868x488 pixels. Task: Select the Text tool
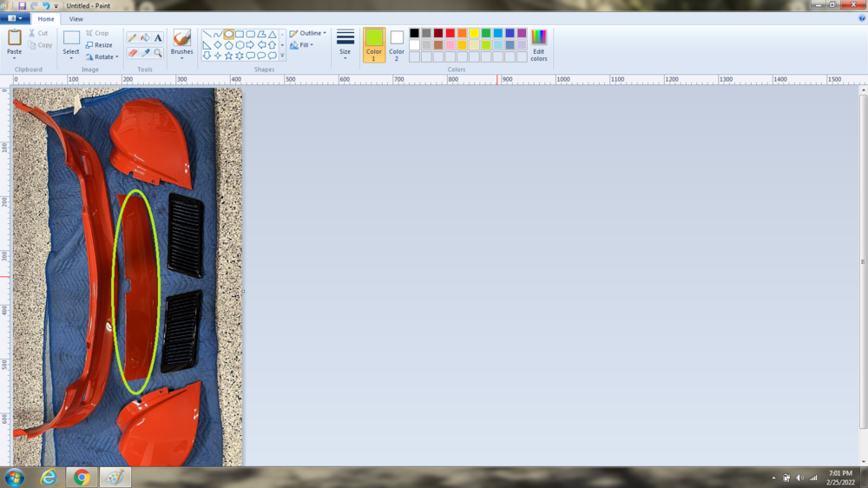(158, 37)
